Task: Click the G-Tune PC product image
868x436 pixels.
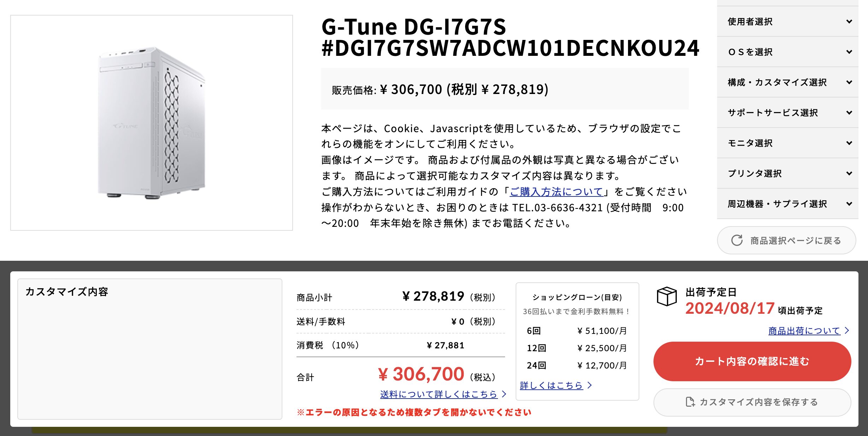Action: pyautogui.click(x=152, y=123)
